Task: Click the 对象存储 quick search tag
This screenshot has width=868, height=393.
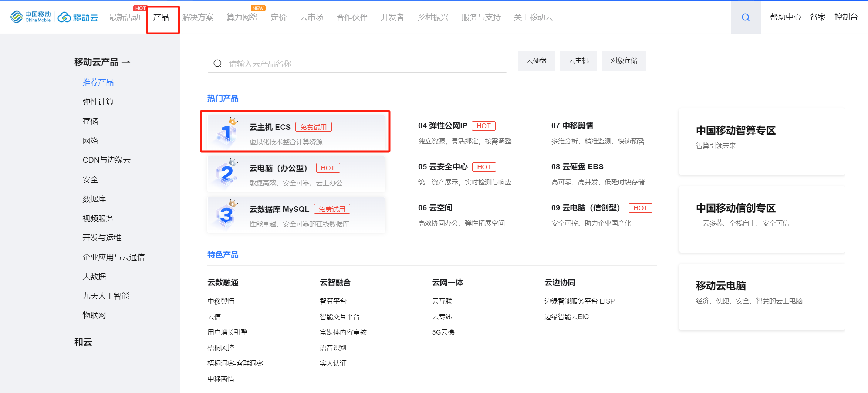Action: pyautogui.click(x=624, y=61)
